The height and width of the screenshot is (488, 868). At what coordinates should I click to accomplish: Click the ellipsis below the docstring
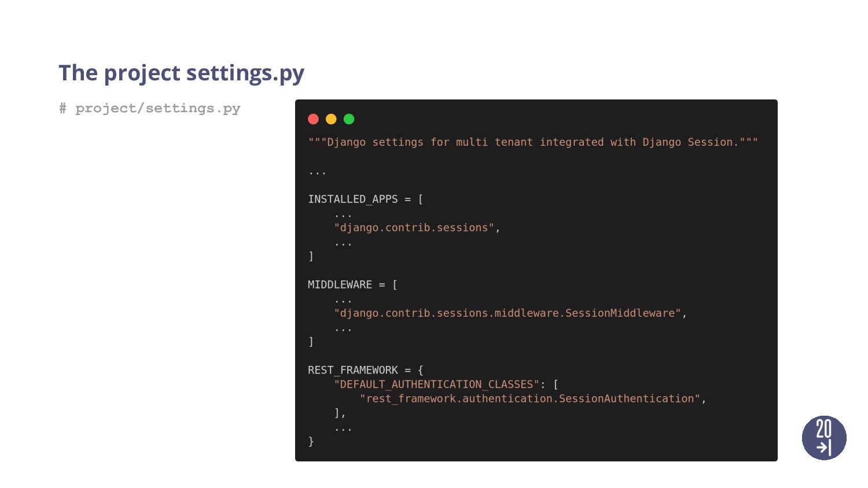317,172
